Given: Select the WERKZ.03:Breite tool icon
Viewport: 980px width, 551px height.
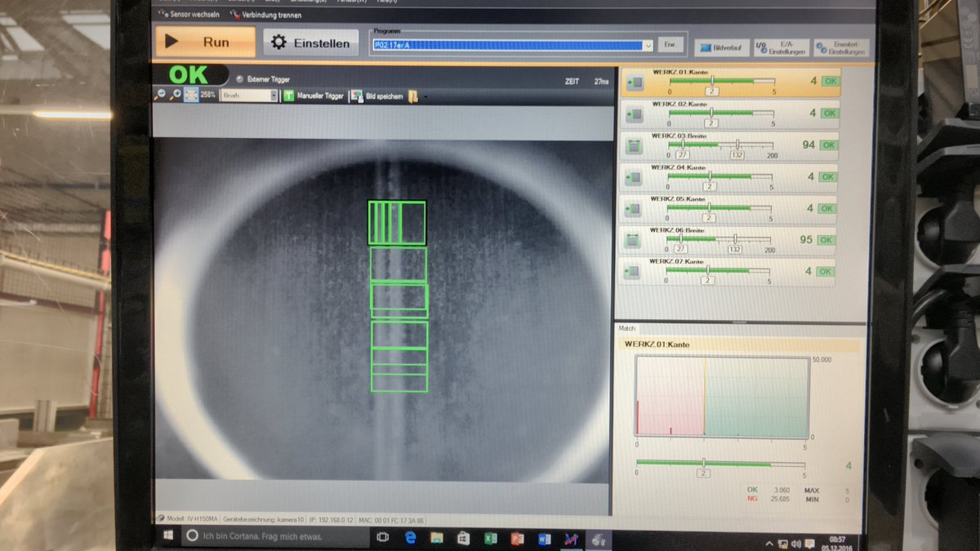Looking at the screenshot, I should pyautogui.click(x=635, y=146).
